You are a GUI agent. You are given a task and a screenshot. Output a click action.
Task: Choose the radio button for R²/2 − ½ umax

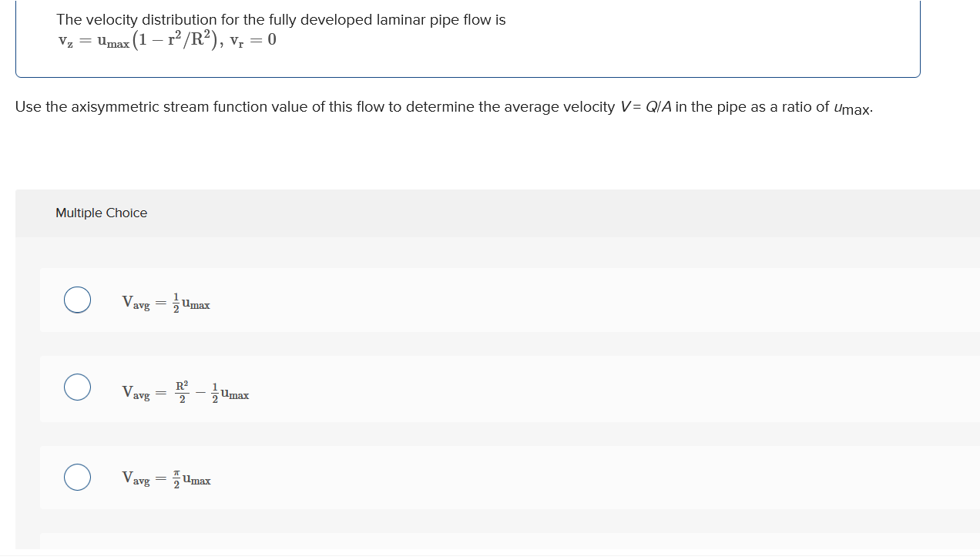77,387
